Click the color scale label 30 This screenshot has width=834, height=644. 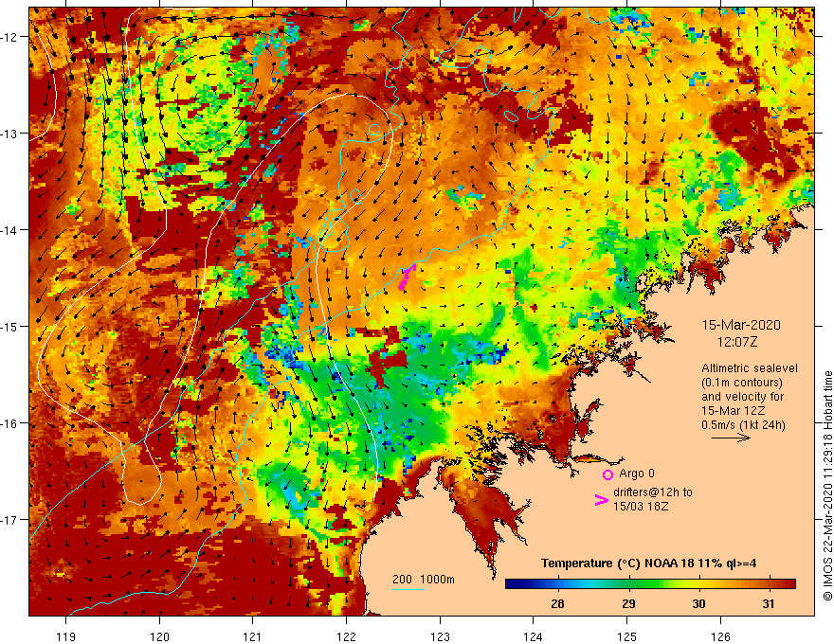[698, 604]
